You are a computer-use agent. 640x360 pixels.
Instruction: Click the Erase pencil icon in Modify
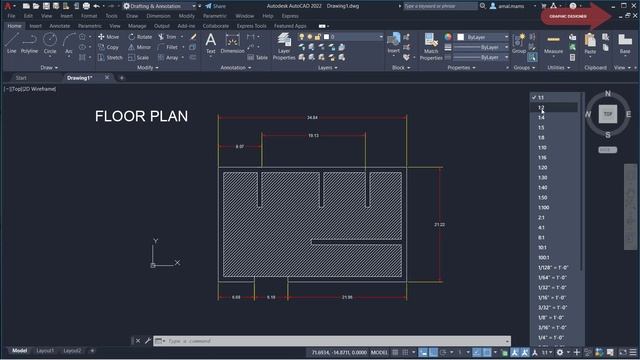[193, 37]
